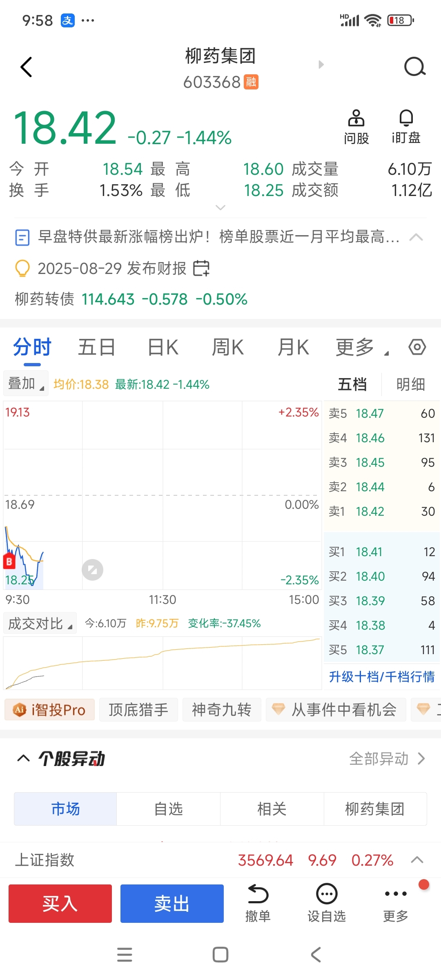Tap the diamond 从事件中看机会 chip
This screenshot has width=441, height=980.
(336, 710)
